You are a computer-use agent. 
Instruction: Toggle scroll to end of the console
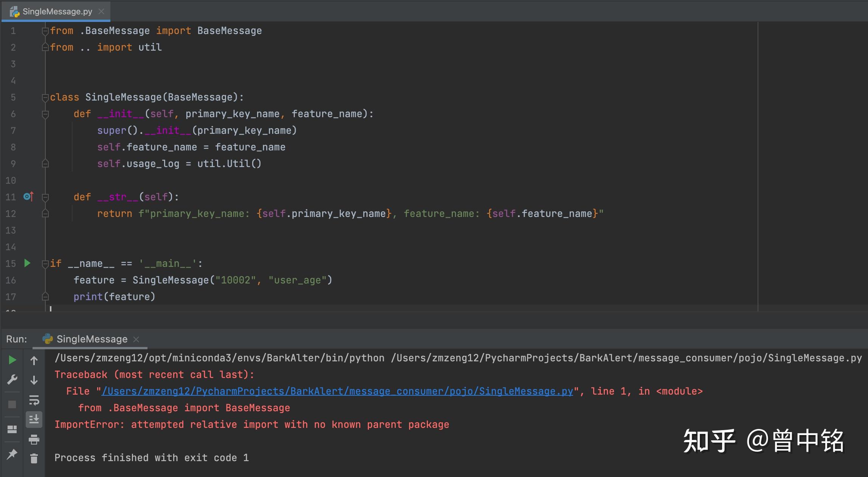pos(34,419)
